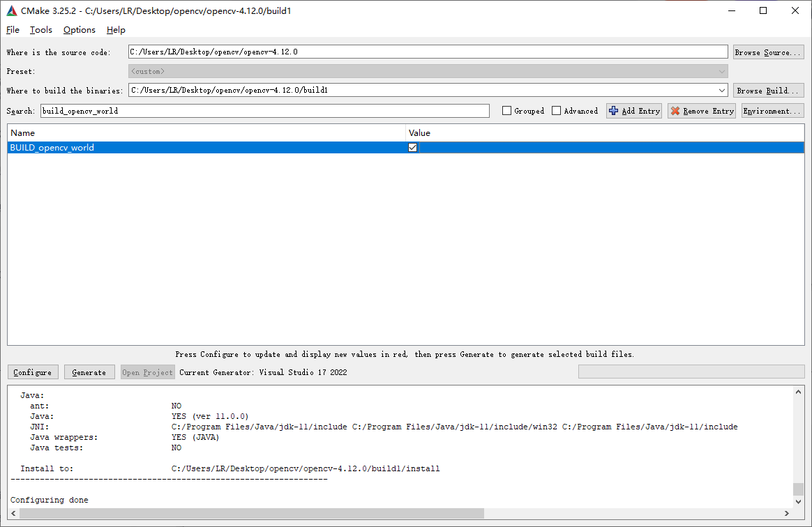Click the output pane scrollbar up arrow
Viewport: 812px width, 527px height.
coord(797,390)
